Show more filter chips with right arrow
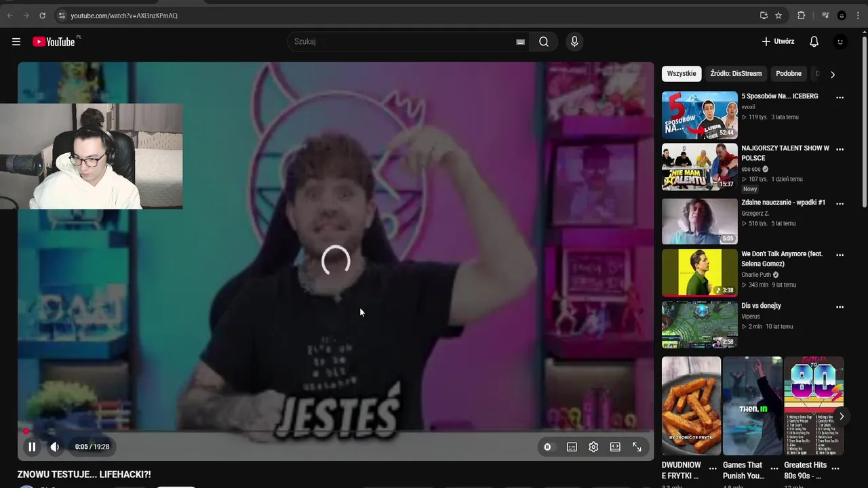Screen dimensions: 868x488 (x=833, y=75)
